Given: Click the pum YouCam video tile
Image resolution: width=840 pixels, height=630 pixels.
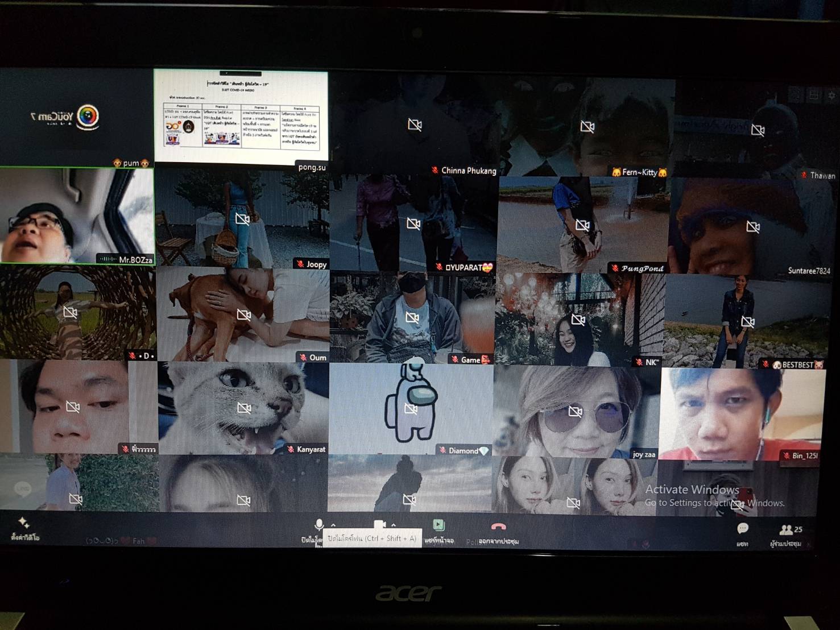Looking at the screenshot, I should pyautogui.click(x=77, y=117).
